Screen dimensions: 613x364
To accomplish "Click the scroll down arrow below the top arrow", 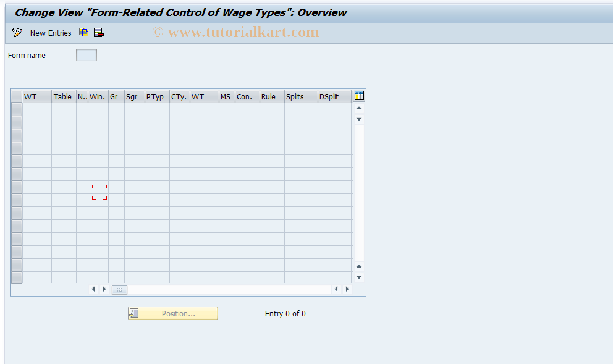I will pyautogui.click(x=359, y=119).
